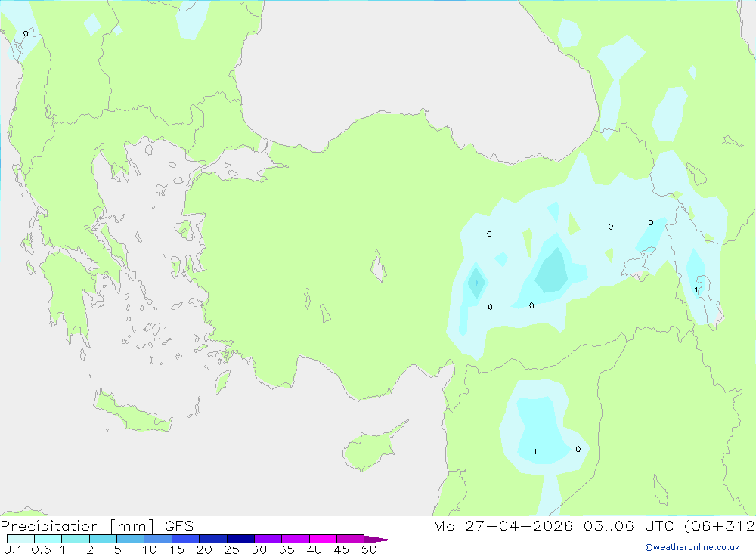Choose the 20–25 mm legend swatch
This screenshot has width=756, height=554.
click(212, 539)
